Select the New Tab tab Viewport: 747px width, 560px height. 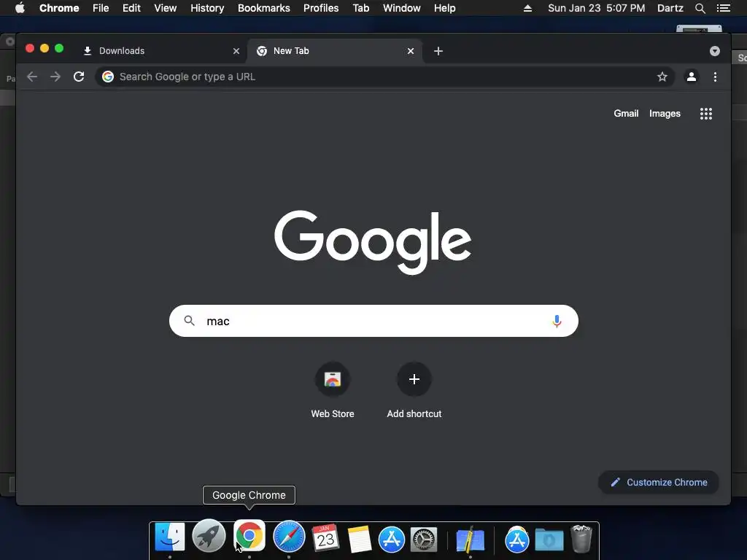pos(335,51)
